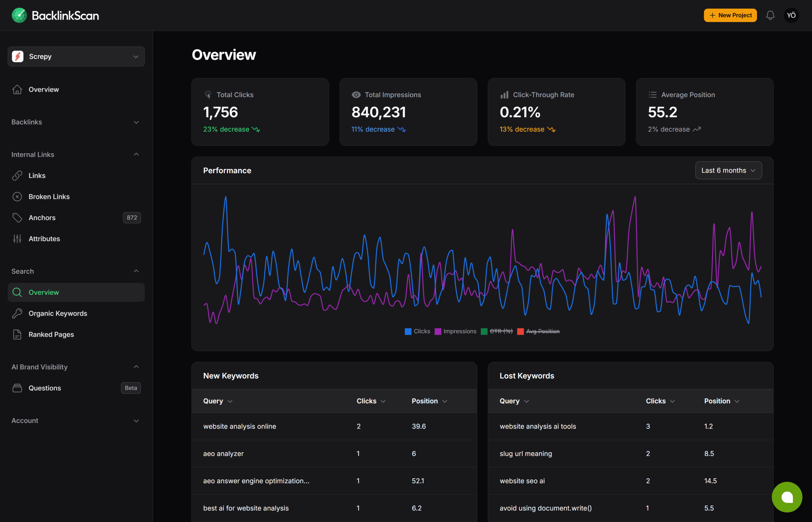Click the document icon beside Ranked Pages
The image size is (812, 522).
[17, 334]
